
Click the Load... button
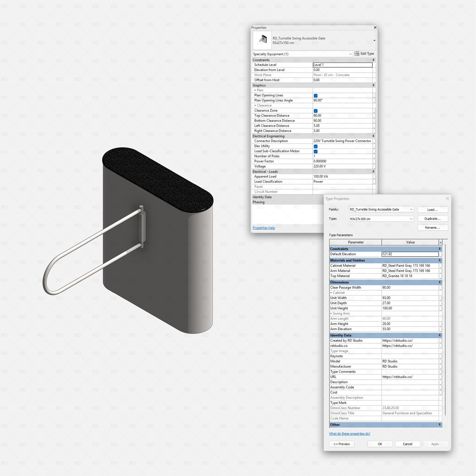click(432, 210)
